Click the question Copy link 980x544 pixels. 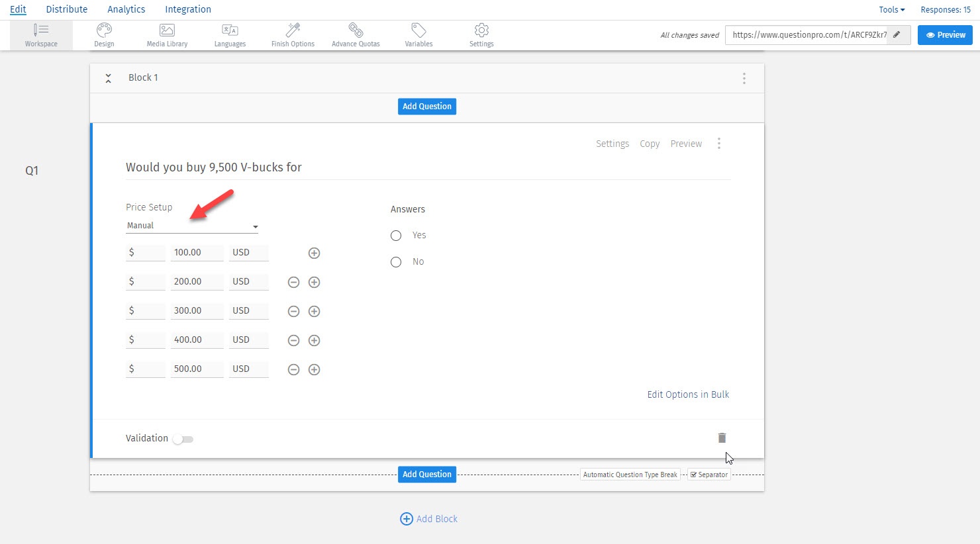click(x=650, y=144)
